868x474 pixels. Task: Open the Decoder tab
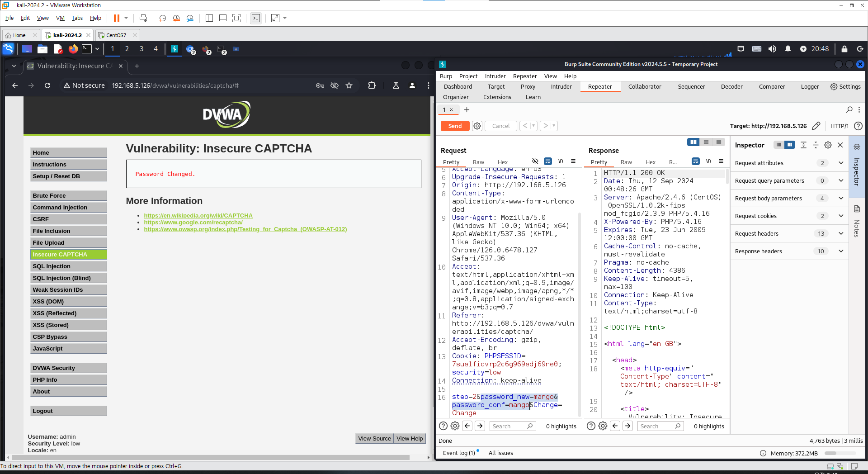click(731, 86)
